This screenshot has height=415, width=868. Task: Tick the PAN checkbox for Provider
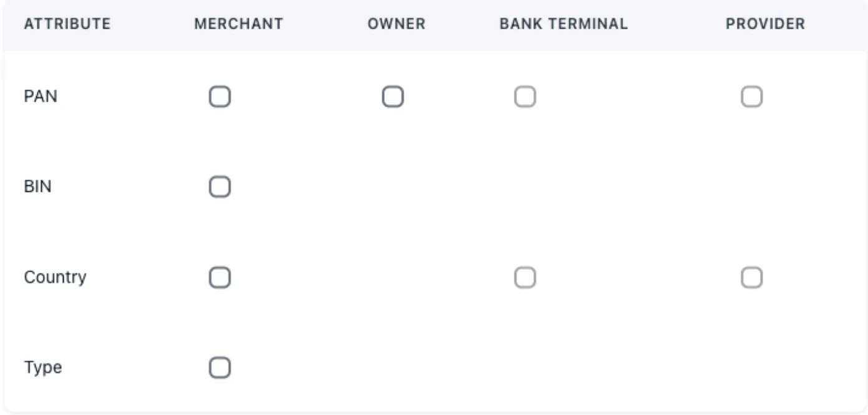(x=751, y=97)
